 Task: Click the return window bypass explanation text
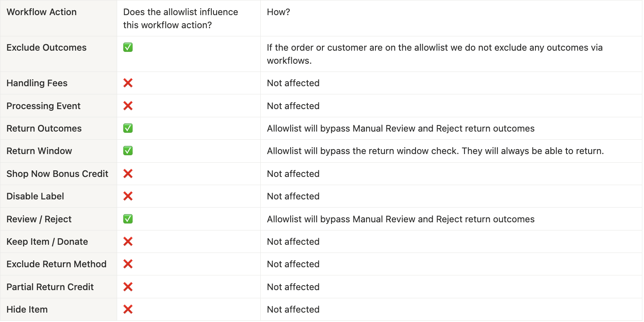pos(435,151)
